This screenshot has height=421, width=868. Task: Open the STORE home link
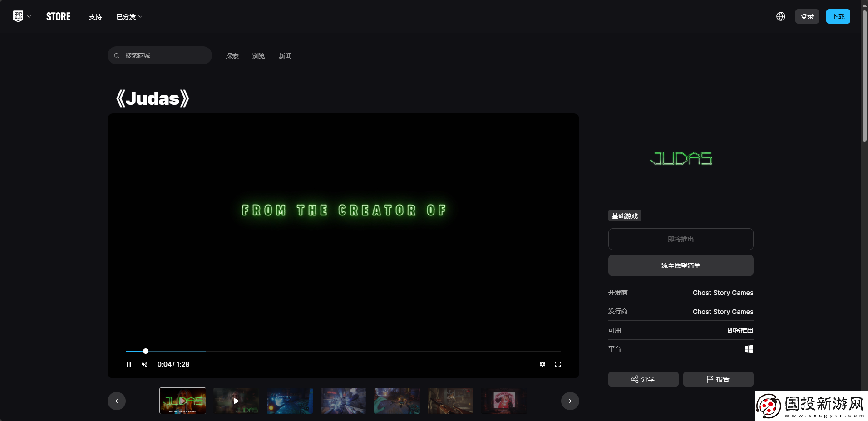coord(59,17)
